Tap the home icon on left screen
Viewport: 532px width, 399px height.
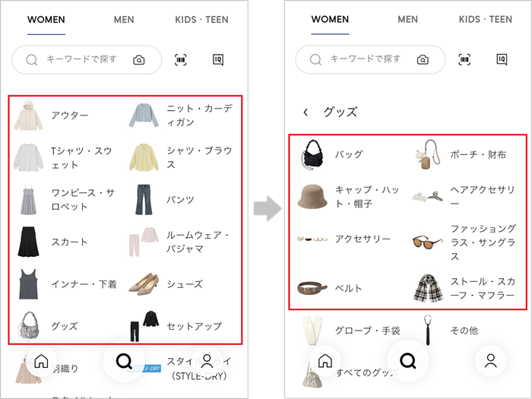41,362
